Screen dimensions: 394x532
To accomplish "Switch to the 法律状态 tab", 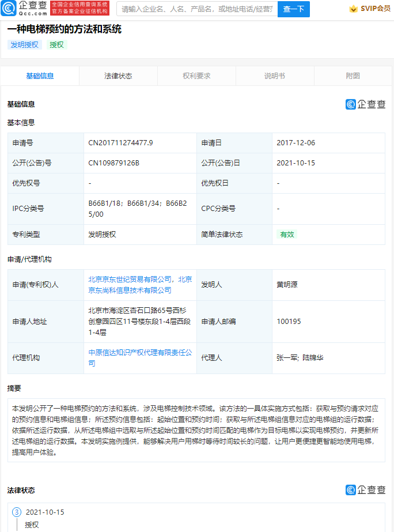I will point(118,76).
